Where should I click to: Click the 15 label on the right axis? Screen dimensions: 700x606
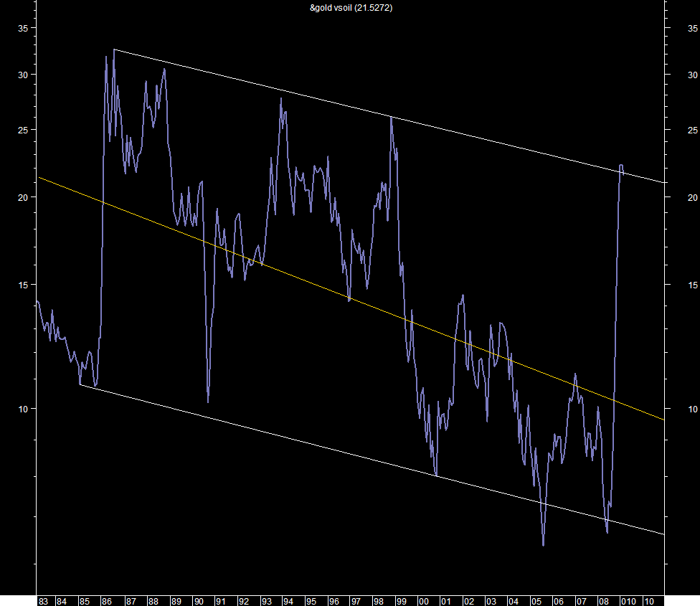point(692,285)
